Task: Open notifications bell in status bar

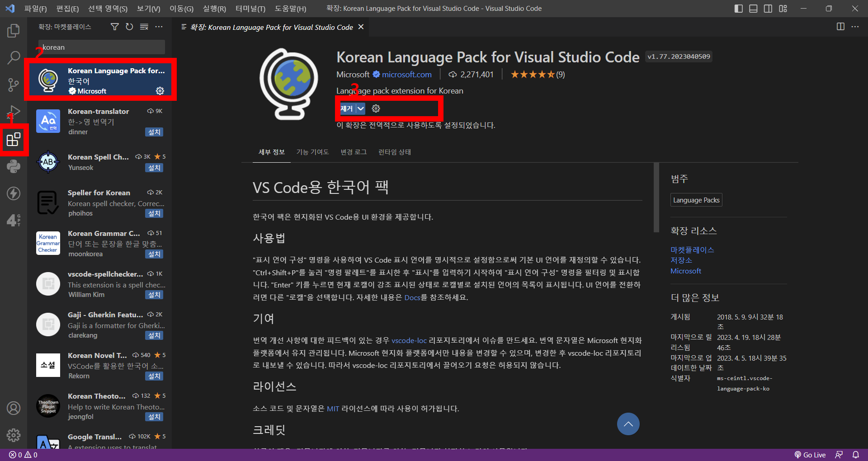Action: (856, 455)
